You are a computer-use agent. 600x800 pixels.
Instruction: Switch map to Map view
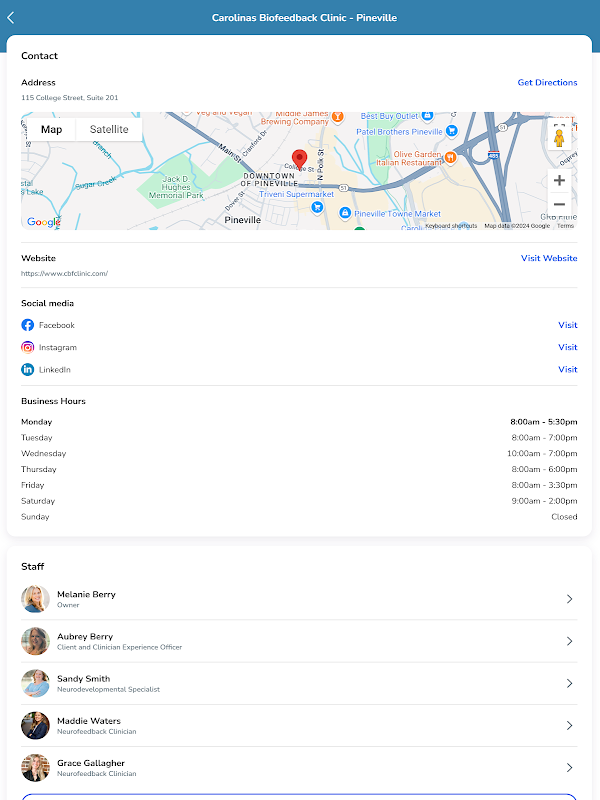tap(52, 130)
